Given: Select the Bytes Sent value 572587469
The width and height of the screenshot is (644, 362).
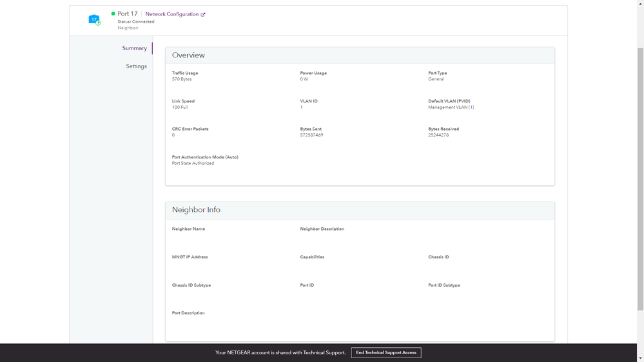Looking at the screenshot, I should point(311,135).
